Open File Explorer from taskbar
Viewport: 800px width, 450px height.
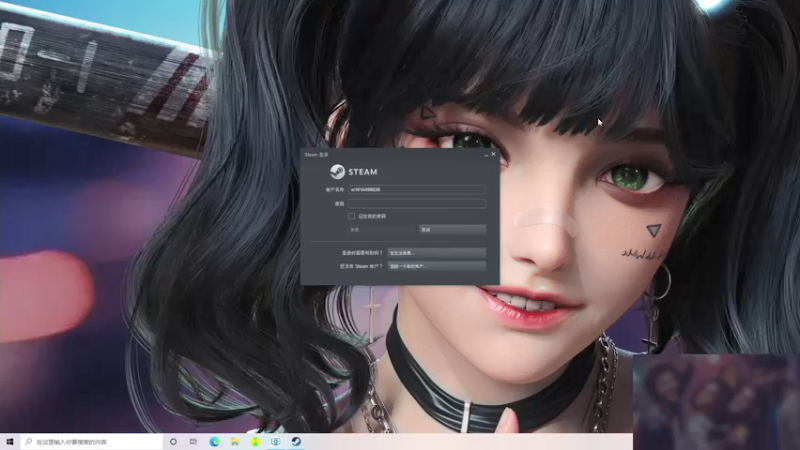pyautogui.click(x=235, y=442)
